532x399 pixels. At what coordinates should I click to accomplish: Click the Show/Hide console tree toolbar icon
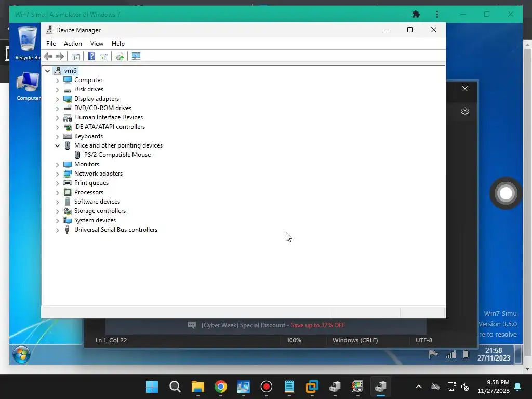tap(76, 56)
